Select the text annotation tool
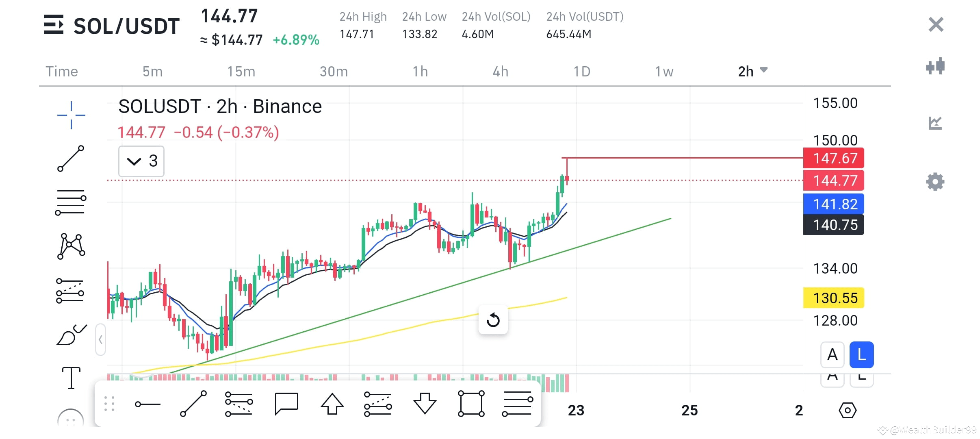Screen dimensions: 980x439 tap(71, 378)
